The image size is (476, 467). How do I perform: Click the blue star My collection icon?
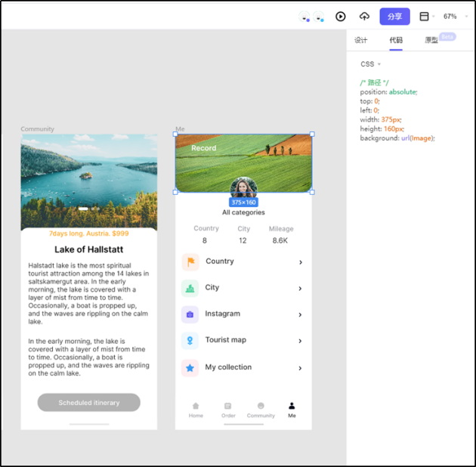(x=190, y=368)
